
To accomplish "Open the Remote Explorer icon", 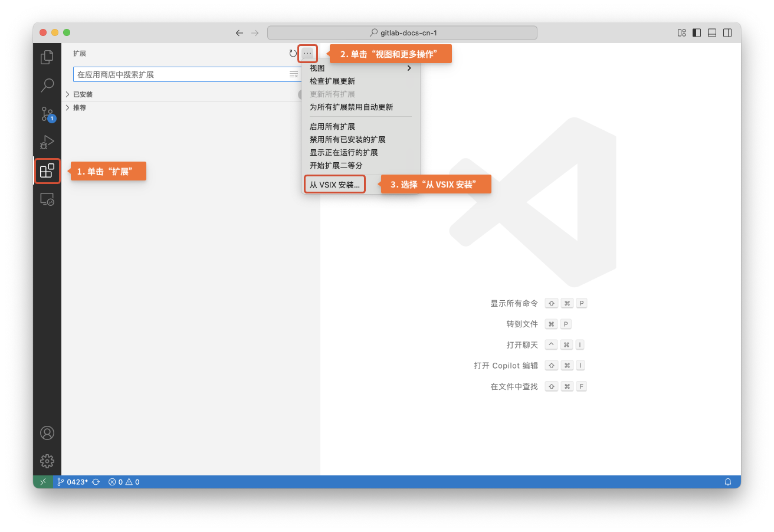I will click(47, 199).
